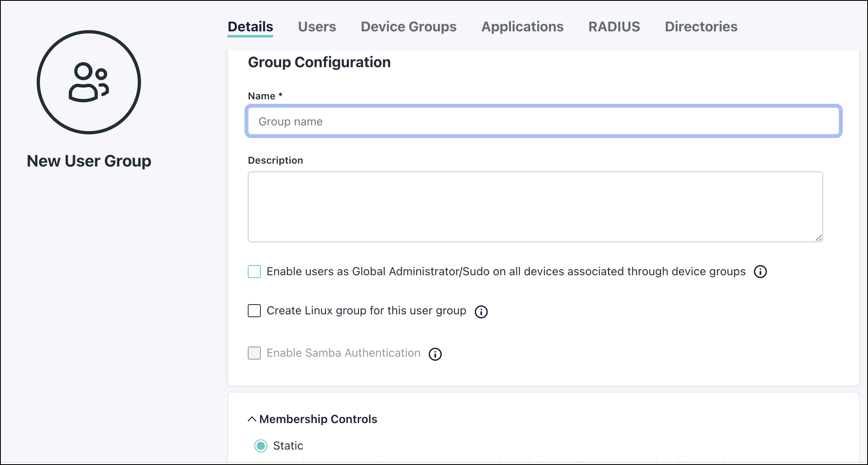
Task: Enable Global Administrator/Sudo checkbox
Action: pyautogui.click(x=254, y=272)
